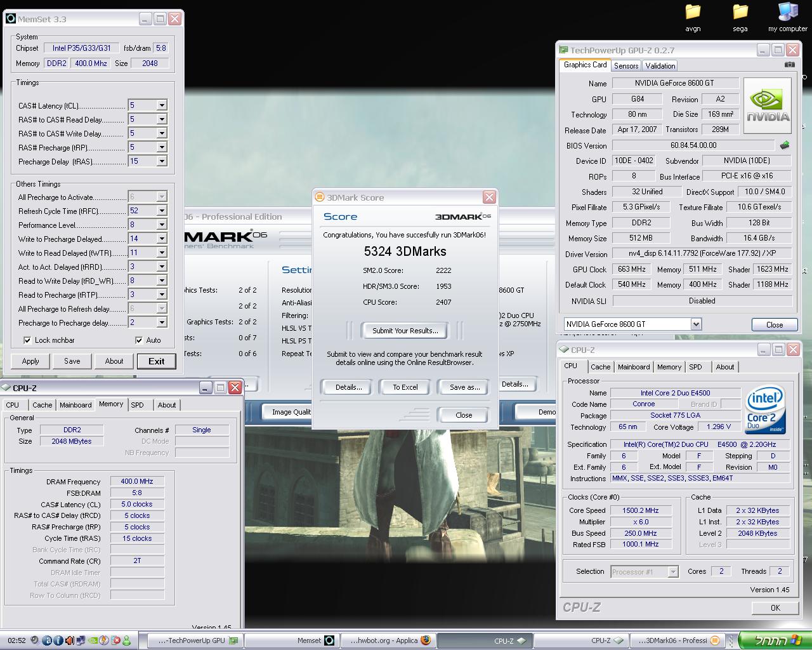Open the RAS# Precharge (tRP) dropdown
Viewport: 812px width, 650px height.
(x=162, y=147)
